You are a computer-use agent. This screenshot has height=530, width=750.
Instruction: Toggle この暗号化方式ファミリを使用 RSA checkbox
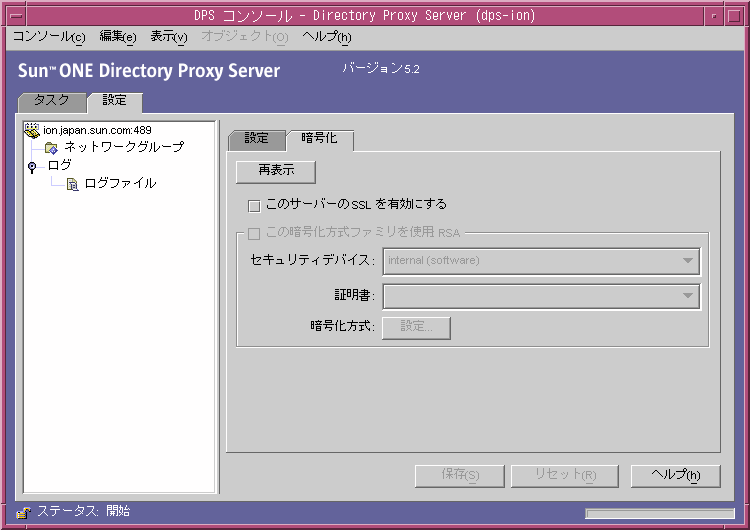point(254,233)
